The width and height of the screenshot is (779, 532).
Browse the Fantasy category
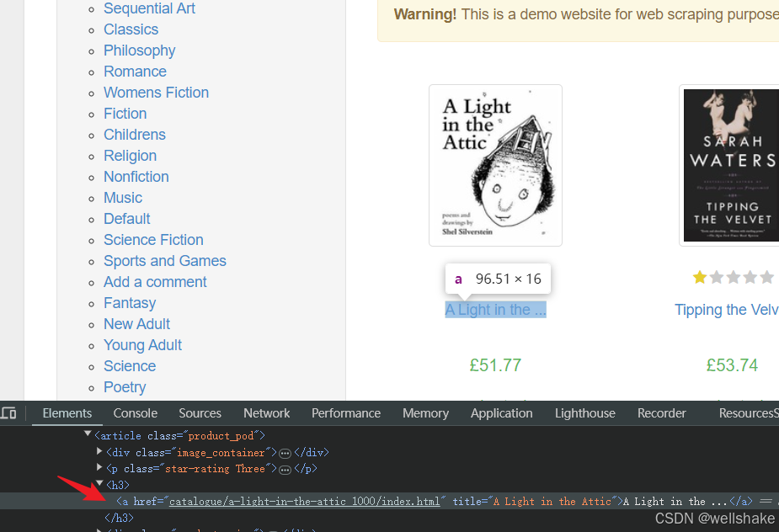pos(129,303)
